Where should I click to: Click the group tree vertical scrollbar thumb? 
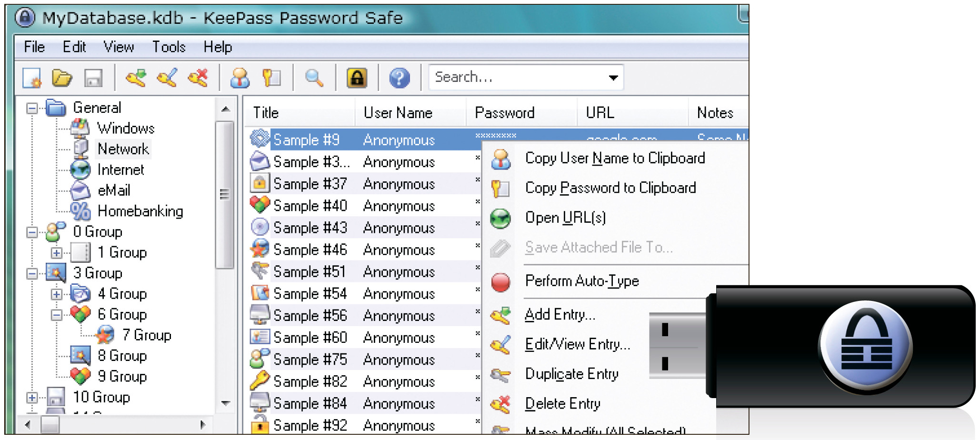coord(224,194)
